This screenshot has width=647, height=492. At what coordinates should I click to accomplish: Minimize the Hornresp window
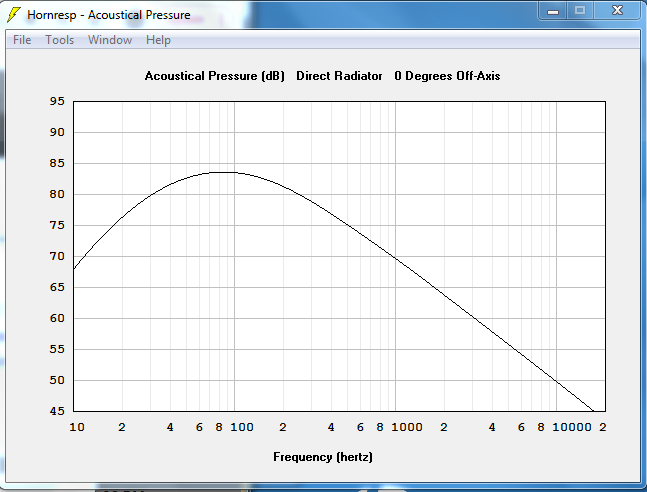553,11
